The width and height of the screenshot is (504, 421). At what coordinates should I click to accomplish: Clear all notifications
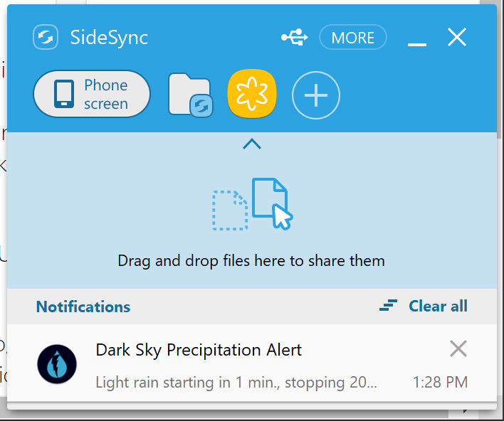click(438, 306)
